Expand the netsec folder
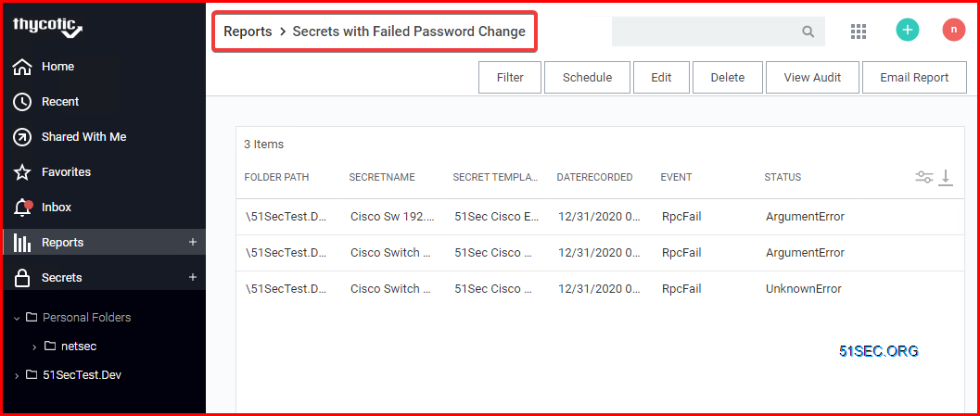Viewport: 980px width, 416px height. point(34,347)
